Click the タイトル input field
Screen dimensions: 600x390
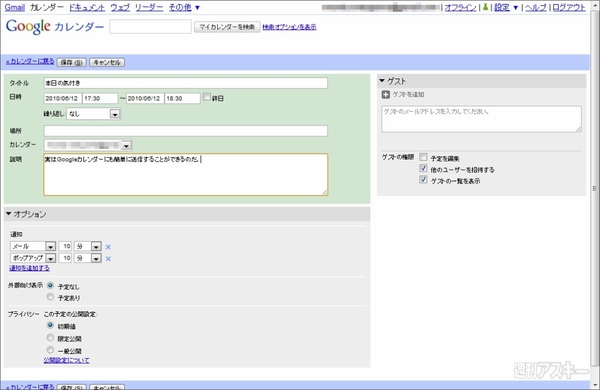pyautogui.click(x=186, y=83)
